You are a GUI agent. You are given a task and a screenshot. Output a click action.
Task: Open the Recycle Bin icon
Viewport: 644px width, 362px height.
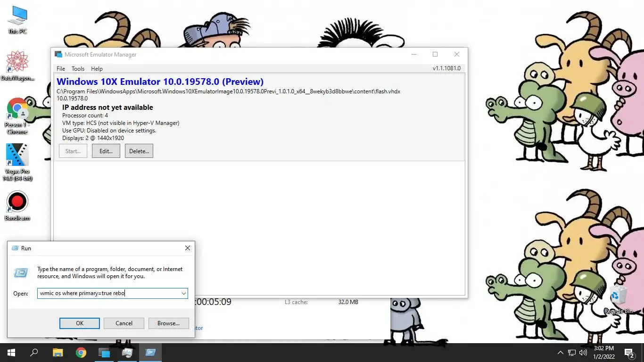618,299
